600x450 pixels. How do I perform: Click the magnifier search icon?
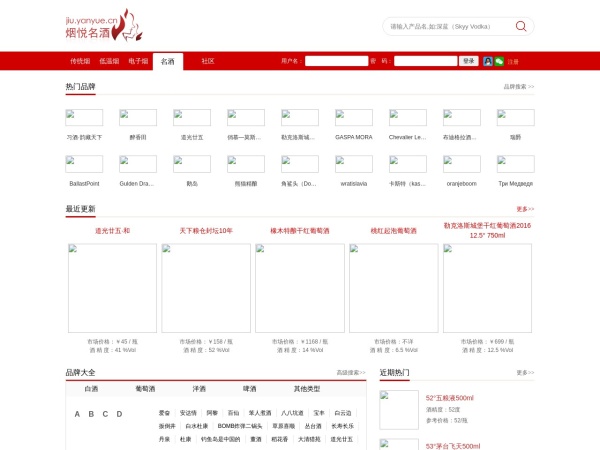pos(521,26)
